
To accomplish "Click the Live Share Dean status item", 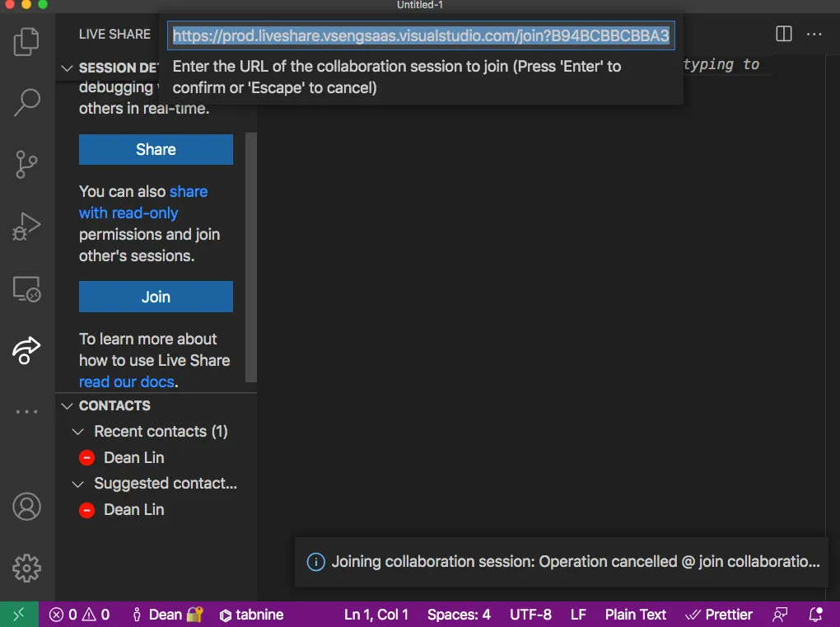I will 168,614.
